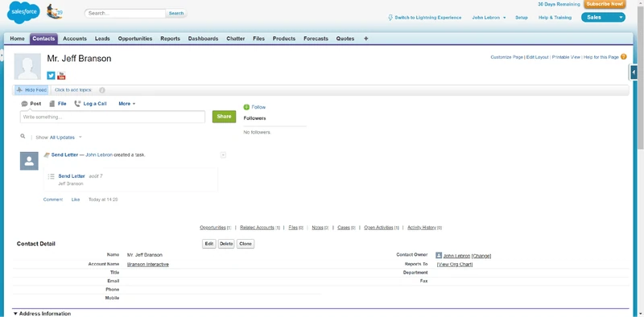644x317 pixels.
Task: Open the Setup link
Action: [521, 18]
